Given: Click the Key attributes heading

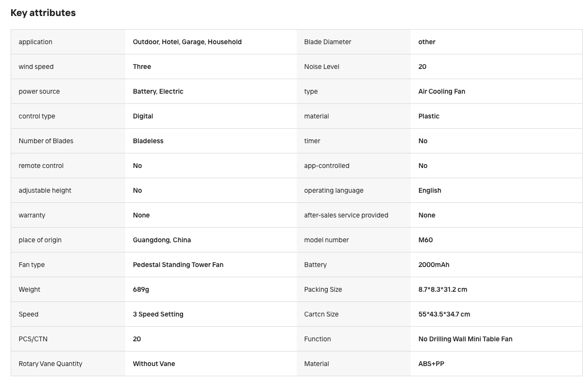Looking at the screenshot, I should click(43, 13).
